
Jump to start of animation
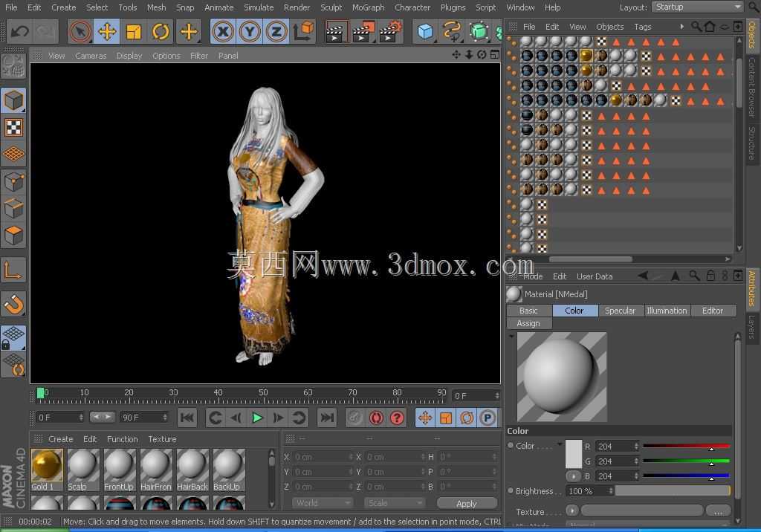[187, 418]
